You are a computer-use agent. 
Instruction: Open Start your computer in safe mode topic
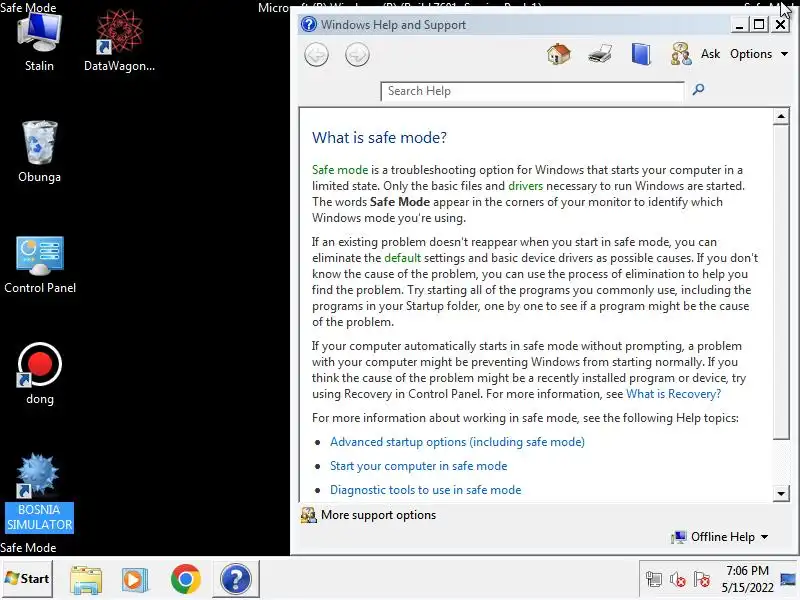(x=418, y=466)
